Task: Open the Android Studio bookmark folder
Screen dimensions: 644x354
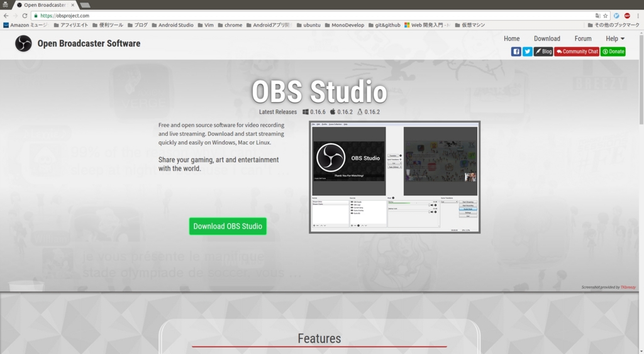Action: pyautogui.click(x=172, y=25)
